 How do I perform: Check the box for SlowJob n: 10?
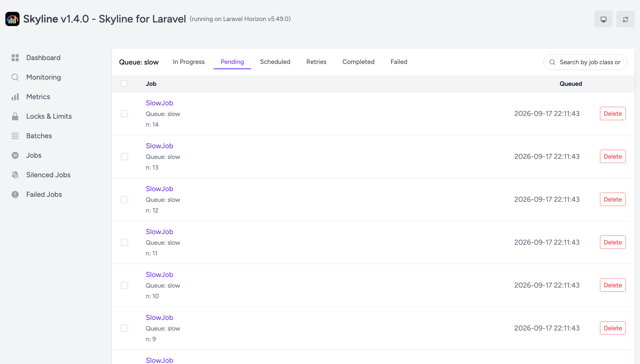(x=124, y=285)
